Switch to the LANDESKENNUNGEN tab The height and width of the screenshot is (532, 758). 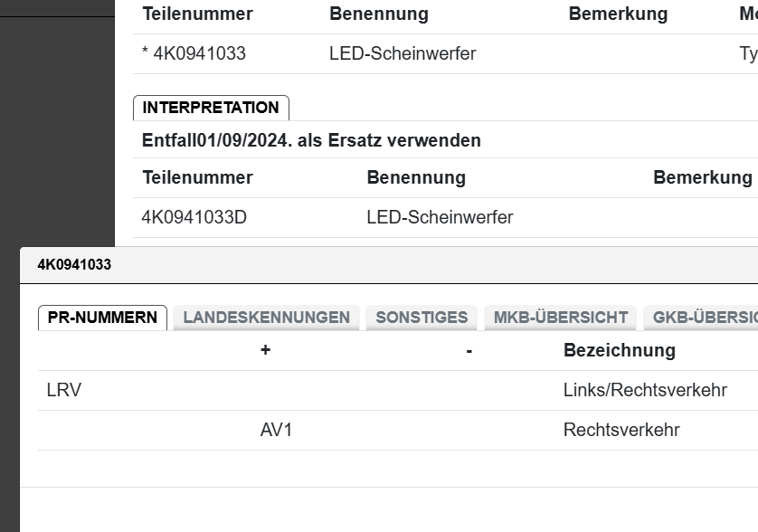pyautogui.click(x=266, y=318)
